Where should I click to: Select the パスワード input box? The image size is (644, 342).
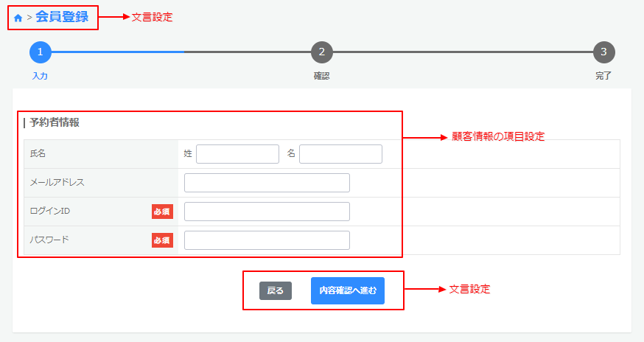(x=267, y=240)
